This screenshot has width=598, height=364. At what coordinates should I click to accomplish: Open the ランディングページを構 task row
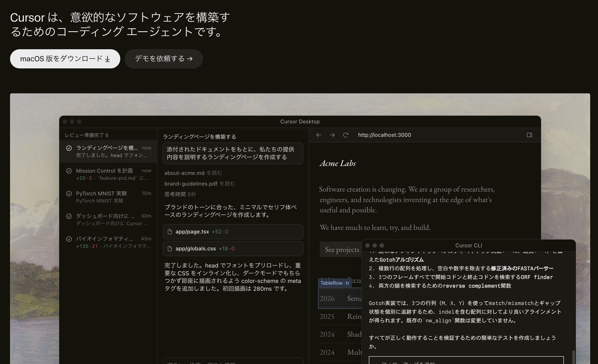[108, 151]
